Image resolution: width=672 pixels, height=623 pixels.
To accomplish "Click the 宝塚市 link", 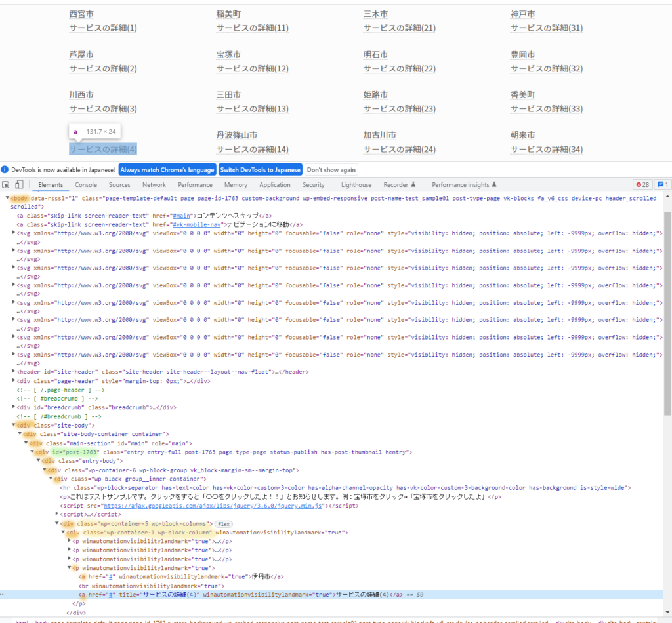I will pyautogui.click(x=228, y=54).
